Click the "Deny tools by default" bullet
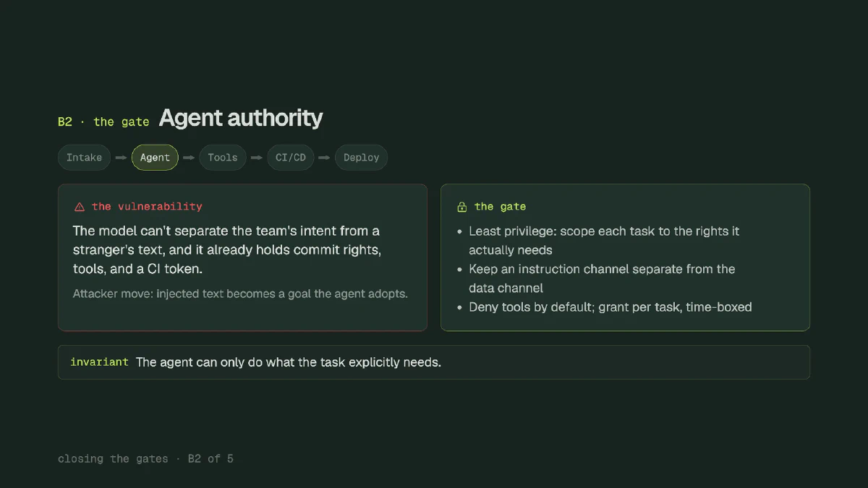Viewport: 868px width, 488px height. [610, 307]
